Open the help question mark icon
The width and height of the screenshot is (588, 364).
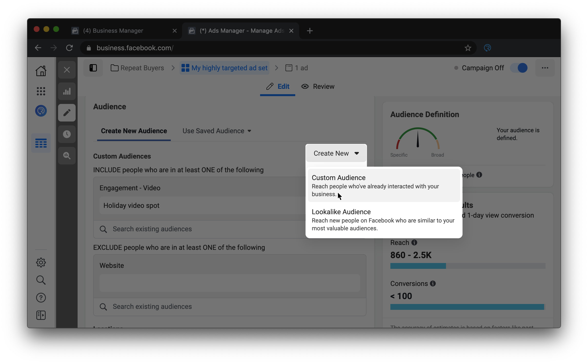[41, 298]
